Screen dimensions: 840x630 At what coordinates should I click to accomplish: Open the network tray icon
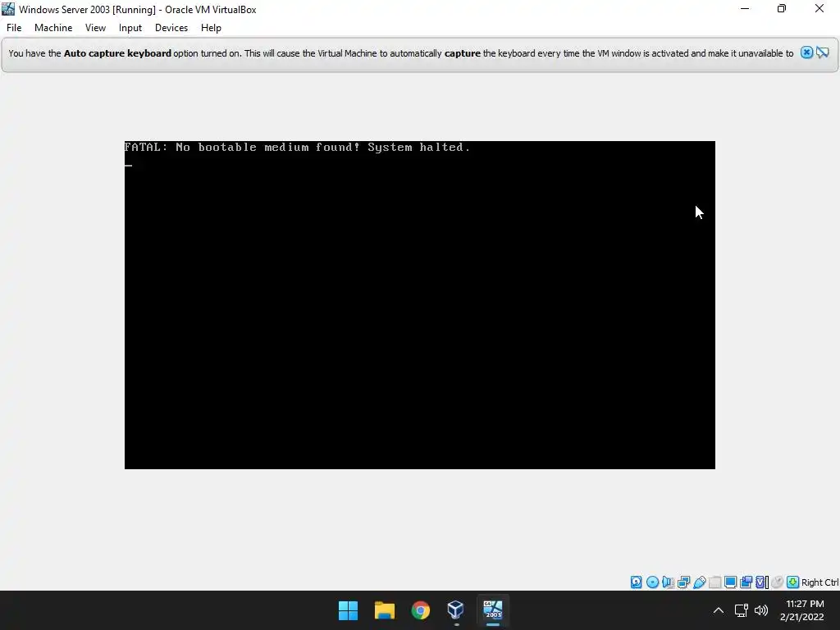(742, 610)
